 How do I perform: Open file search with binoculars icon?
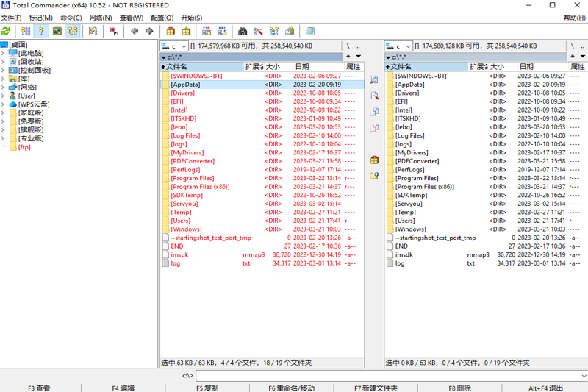243,31
